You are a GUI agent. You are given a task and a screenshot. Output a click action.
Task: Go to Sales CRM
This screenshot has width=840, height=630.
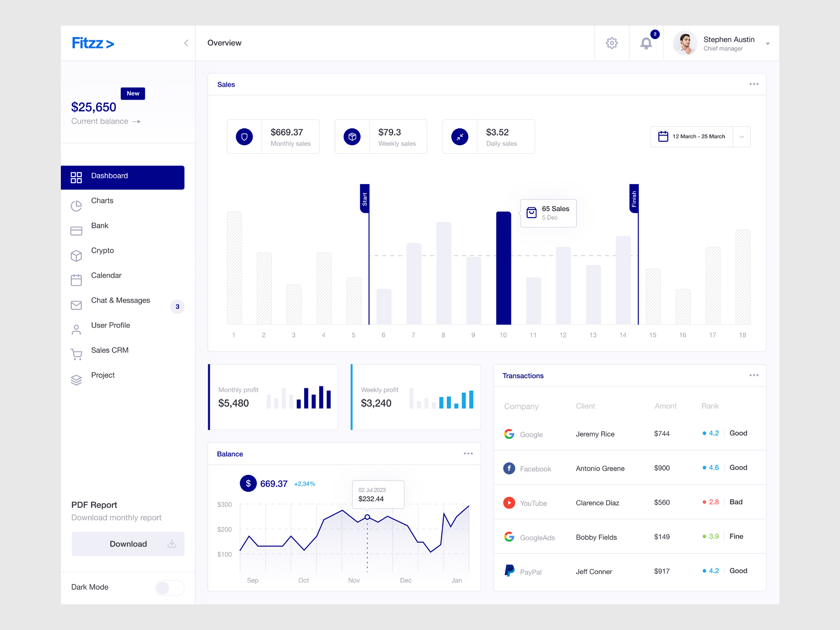click(110, 350)
